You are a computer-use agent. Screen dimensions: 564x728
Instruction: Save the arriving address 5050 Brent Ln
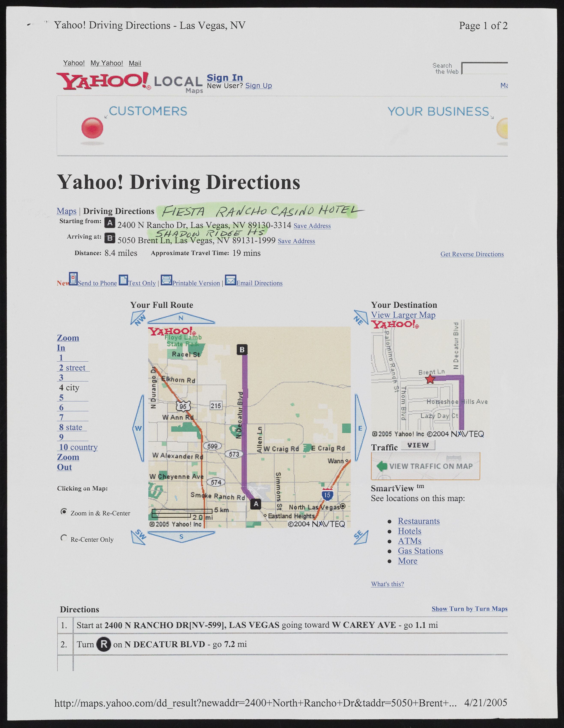pyautogui.click(x=296, y=241)
